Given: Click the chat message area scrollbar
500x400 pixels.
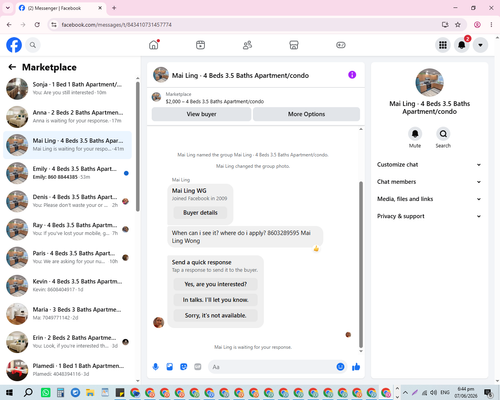Looking at the screenshot, I should 361,264.
